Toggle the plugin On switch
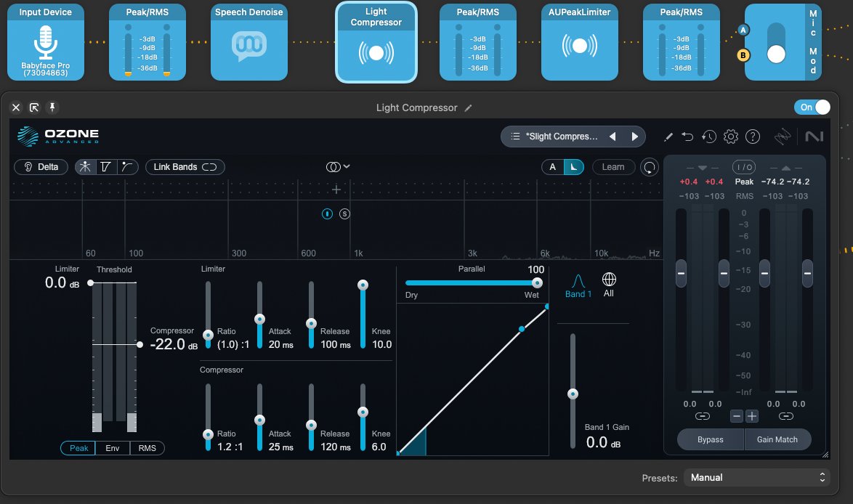853x504 pixels. pyautogui.click(x=812, y=107)
